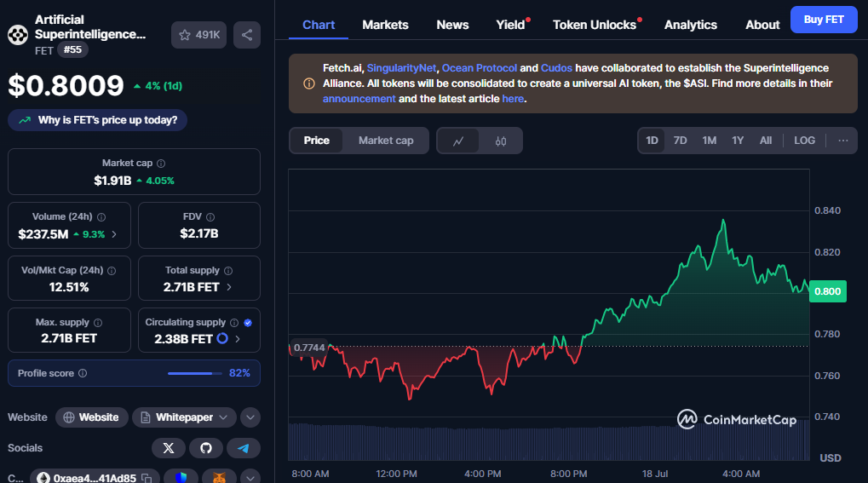Image resolution: width=868 pixels, height=483 pixels.
Task: Open the News tab
Action: pos(452,25)
